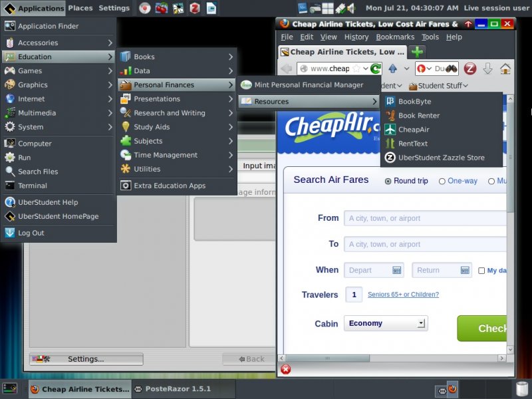Image resolution: width=532 pixels, height=399 pixels.
Task: Open UberStudent Zazzle Store entry
Action: click(x=442, y=158)
